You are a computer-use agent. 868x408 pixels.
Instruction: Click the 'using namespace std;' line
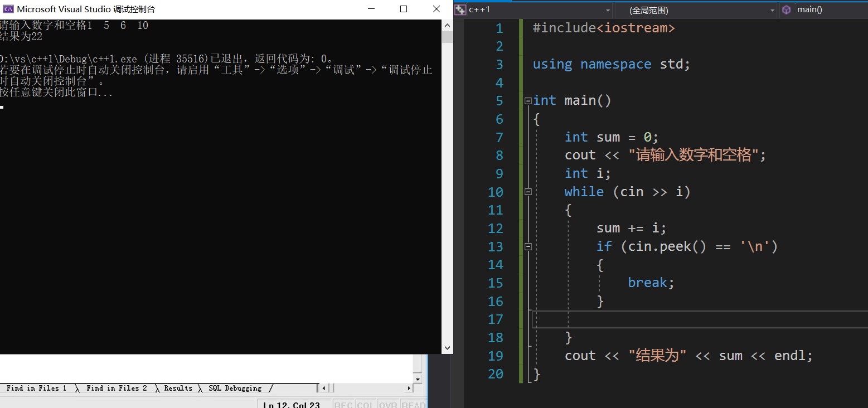(612, 64)
